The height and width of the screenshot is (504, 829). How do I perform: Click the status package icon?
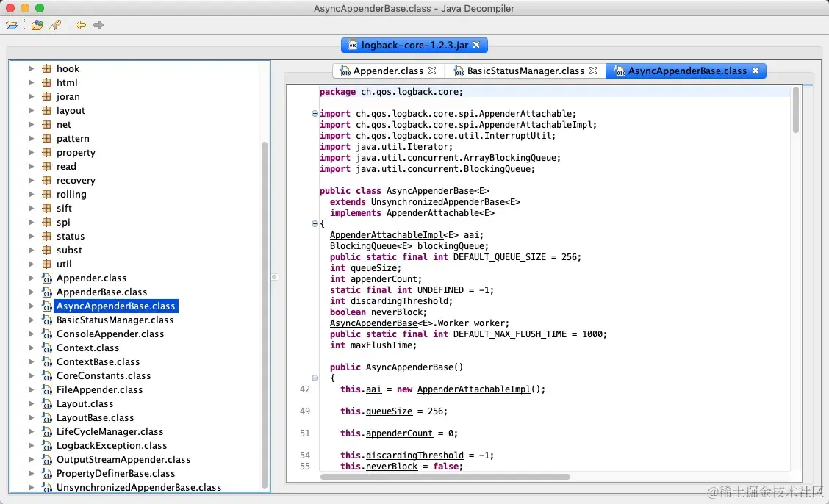(x=46, y=236)
